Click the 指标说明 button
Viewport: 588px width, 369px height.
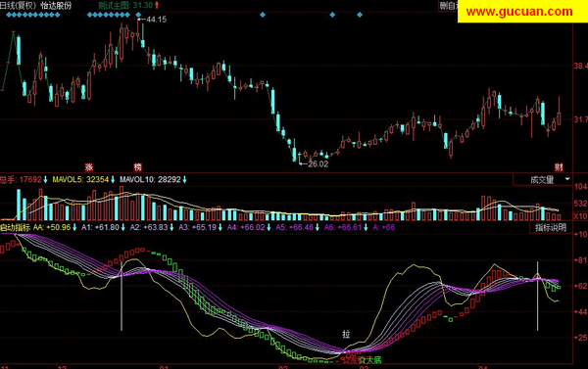(x=551, y=227)
